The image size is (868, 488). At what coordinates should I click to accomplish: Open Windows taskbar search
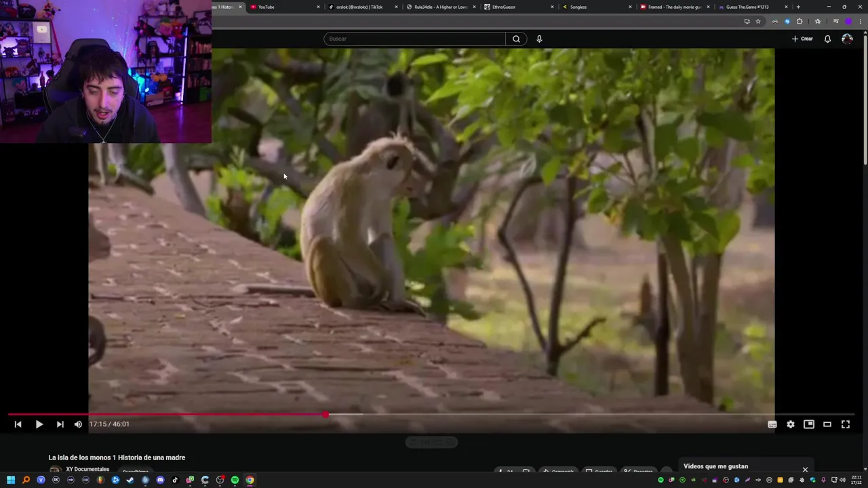click(26, 480)
